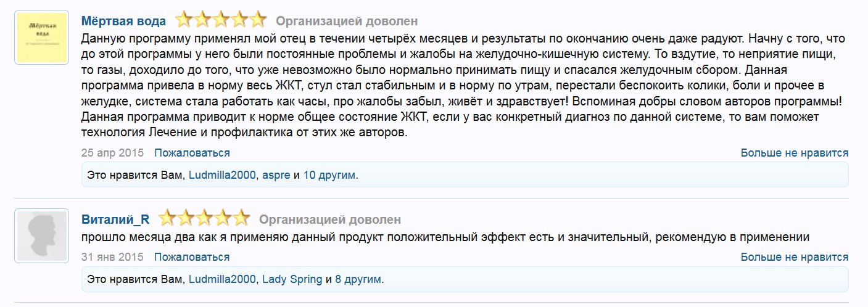
Task: Show the 8 другим likers list
Action: [x=358, y=279]
